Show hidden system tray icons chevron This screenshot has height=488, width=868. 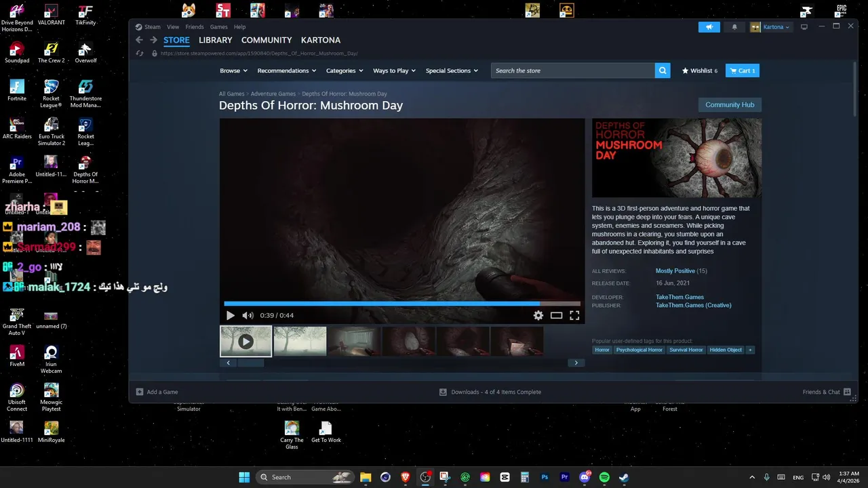pyautogui.click(x=751, y=477)
